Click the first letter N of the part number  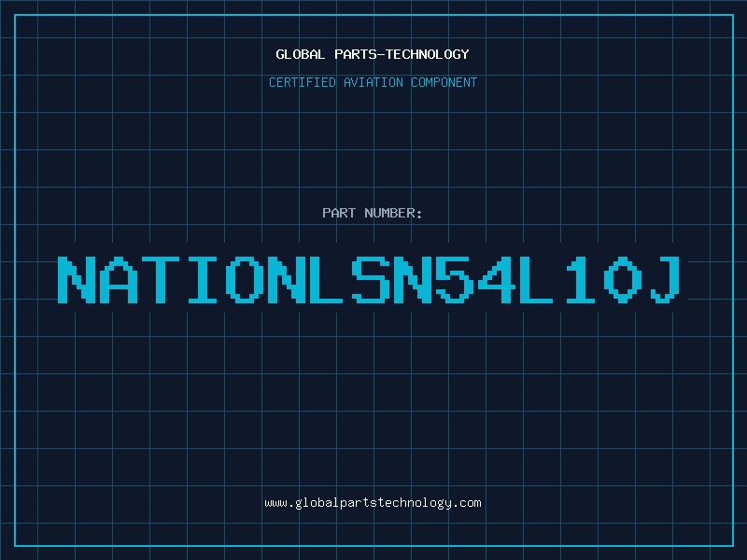(77, 280)
